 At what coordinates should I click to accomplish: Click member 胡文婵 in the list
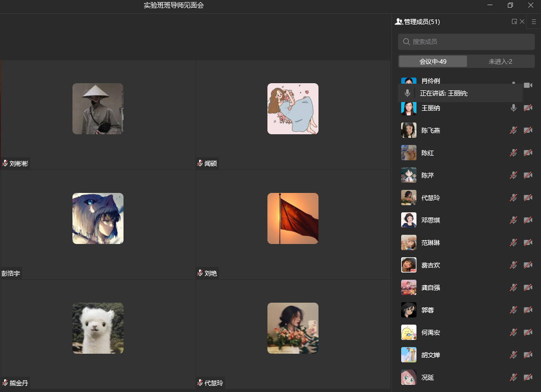coord(431,355)
